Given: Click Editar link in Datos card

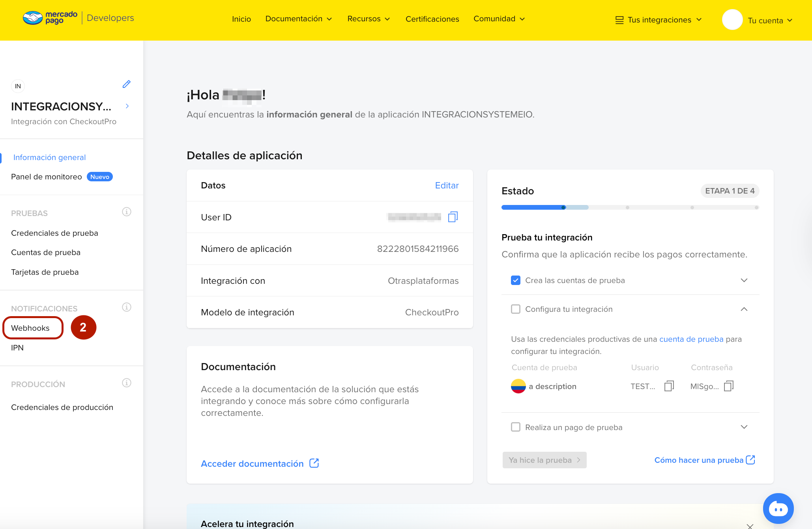Looking at the screenshot, I should coord(447,185).
